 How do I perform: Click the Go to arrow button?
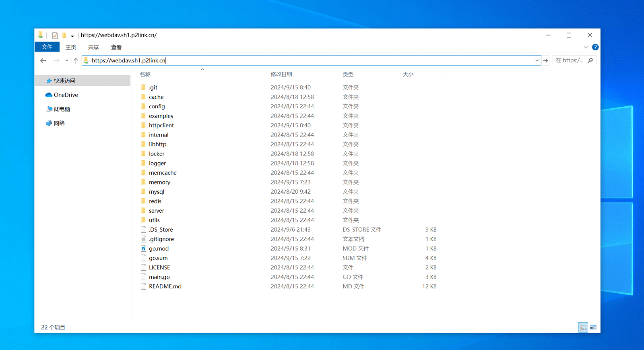546,60
